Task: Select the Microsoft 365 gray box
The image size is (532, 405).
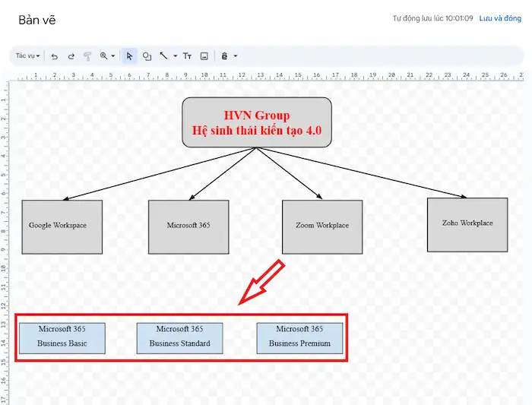Action: pos(188,227)
